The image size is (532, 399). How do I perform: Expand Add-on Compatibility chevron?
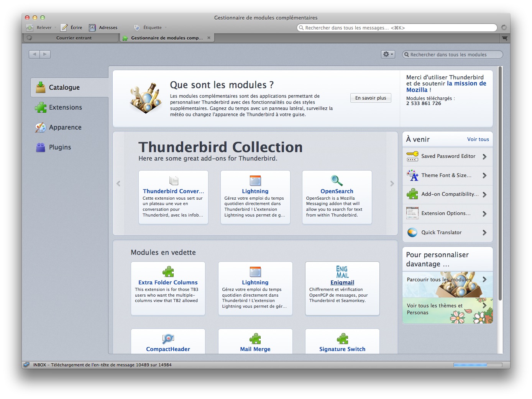pos(485,194)
